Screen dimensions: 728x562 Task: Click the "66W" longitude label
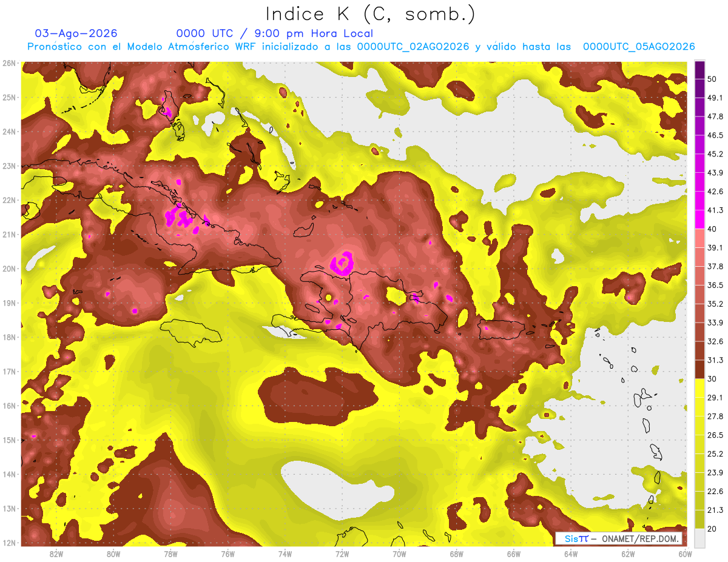514,554
